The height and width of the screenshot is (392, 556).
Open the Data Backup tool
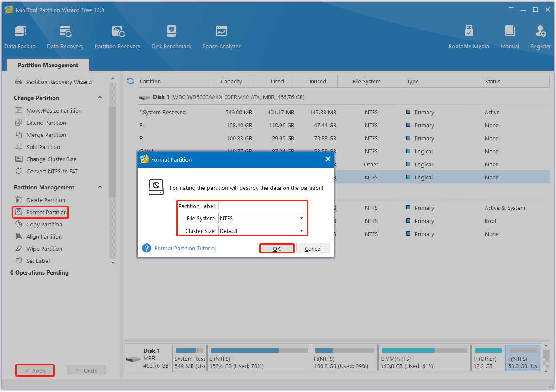(x=20, y=37)
